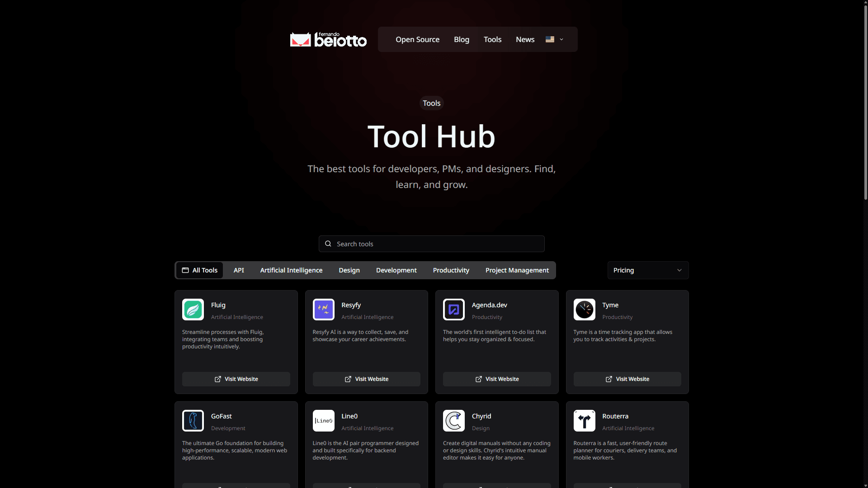The width and height of the screenshot is (868, 488).
Task: Click the Fernando Belotto logo
Action: pyautogui.click(x=328, y=40)
